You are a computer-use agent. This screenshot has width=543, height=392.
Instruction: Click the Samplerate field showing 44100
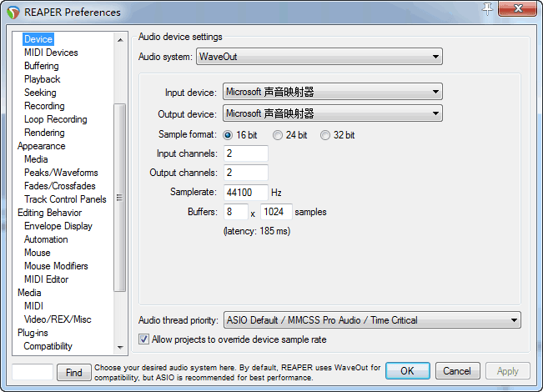tap(246, 192)
